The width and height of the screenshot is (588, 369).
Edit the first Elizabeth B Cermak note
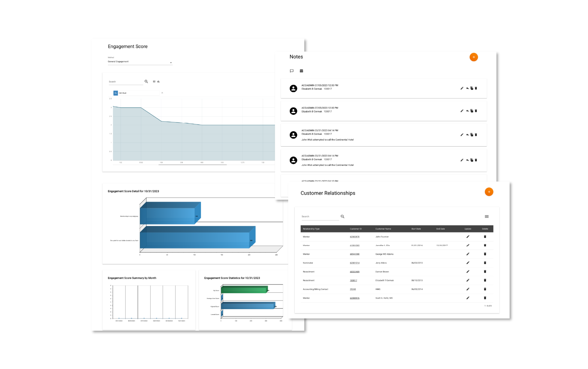tap(462, 88)
